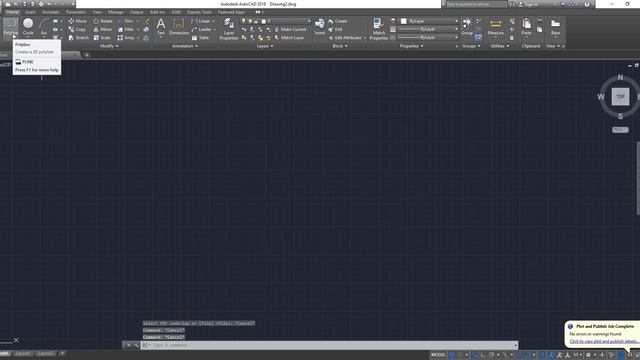Click the Trim tool

[x=126, y=21]
